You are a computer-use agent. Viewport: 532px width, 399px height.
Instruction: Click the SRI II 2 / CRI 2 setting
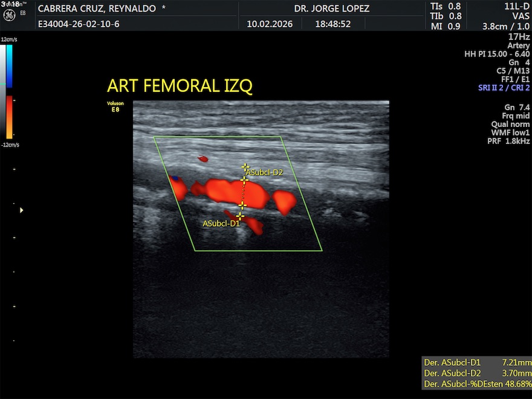pyautogui.click(x=504, y=88)
